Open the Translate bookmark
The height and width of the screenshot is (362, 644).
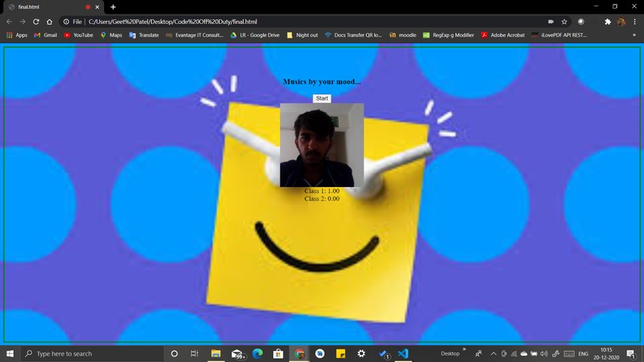tap(144, 35)
